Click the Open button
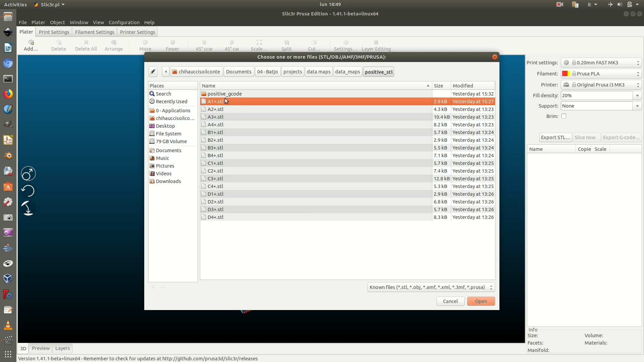This screenshot has height=362, width=644. click(x=481, y=301)
